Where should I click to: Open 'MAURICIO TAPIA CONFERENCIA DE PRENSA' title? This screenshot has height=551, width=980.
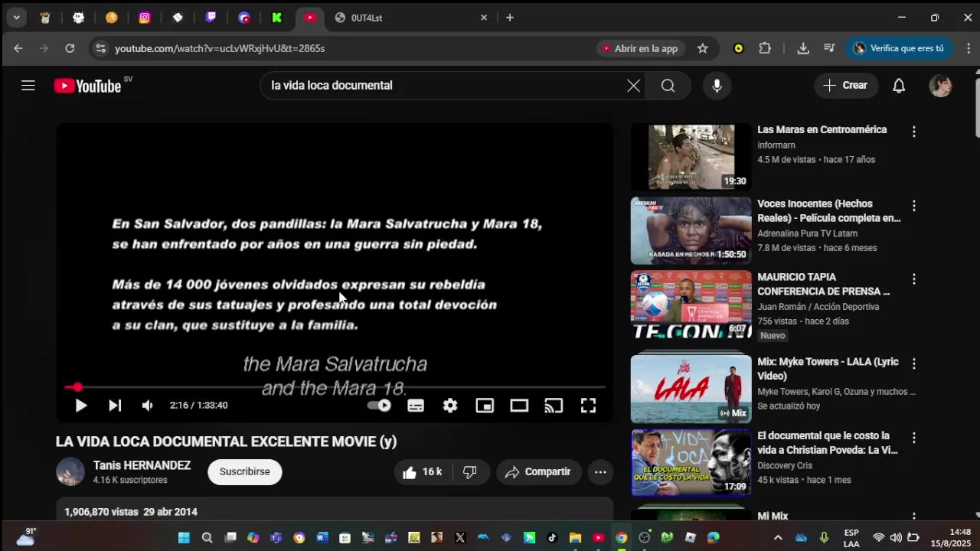pyautogui.click(x=824, y=284)
